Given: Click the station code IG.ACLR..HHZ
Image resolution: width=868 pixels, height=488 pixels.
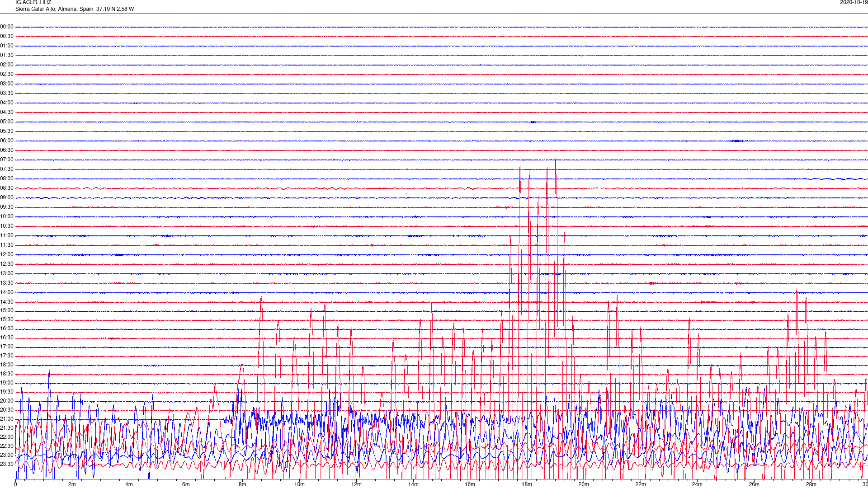Looking at the screenshot, I should coord(33,2).
